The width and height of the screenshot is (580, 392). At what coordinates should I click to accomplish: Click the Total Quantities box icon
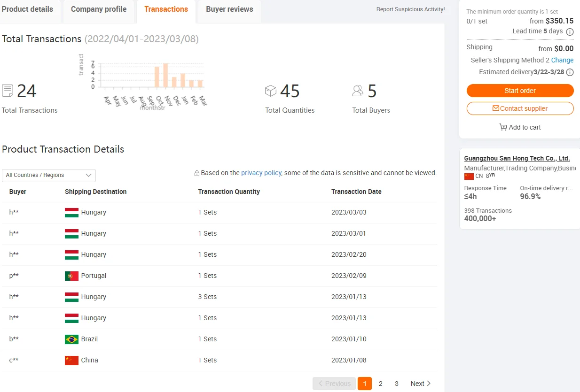point(271,91)
